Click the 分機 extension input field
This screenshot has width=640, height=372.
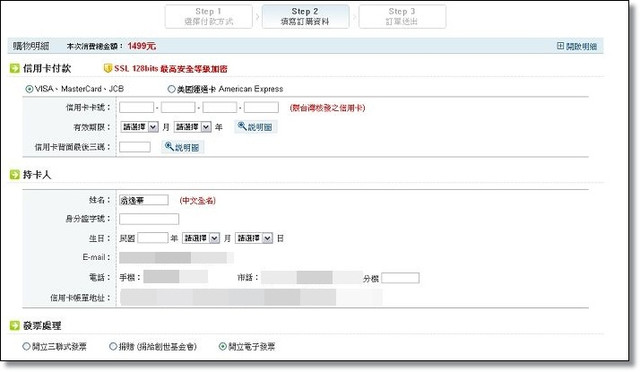click(x=400, y=278)
